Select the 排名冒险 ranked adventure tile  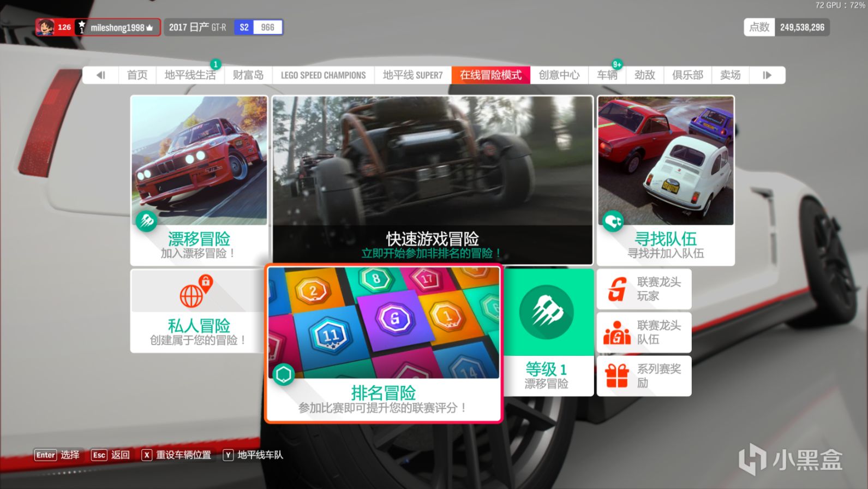(x=384, y=344)
